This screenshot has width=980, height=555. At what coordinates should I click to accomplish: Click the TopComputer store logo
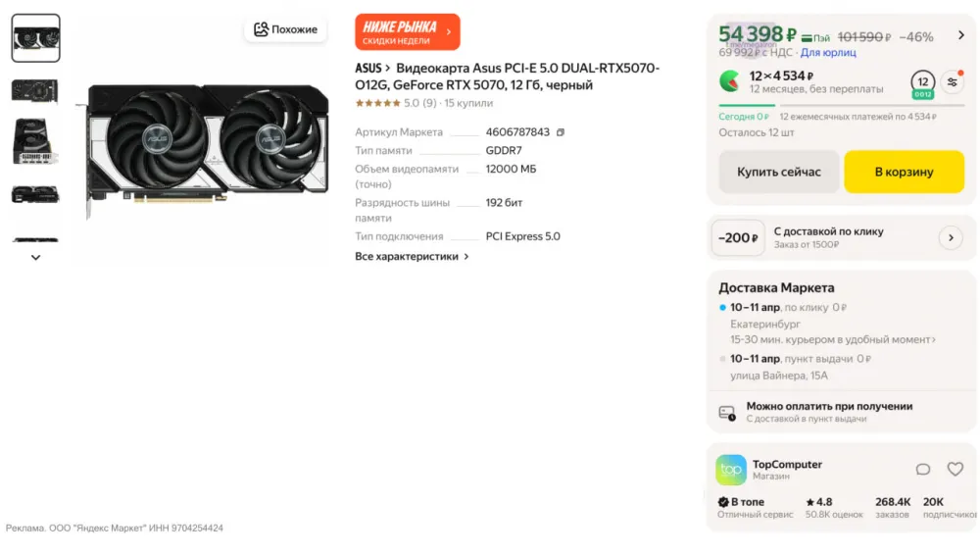[731, 470]
